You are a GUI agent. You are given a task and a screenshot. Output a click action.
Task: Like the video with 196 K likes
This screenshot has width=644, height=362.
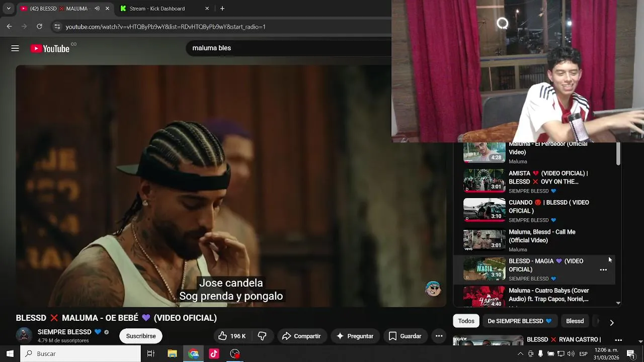coord(232,336)
